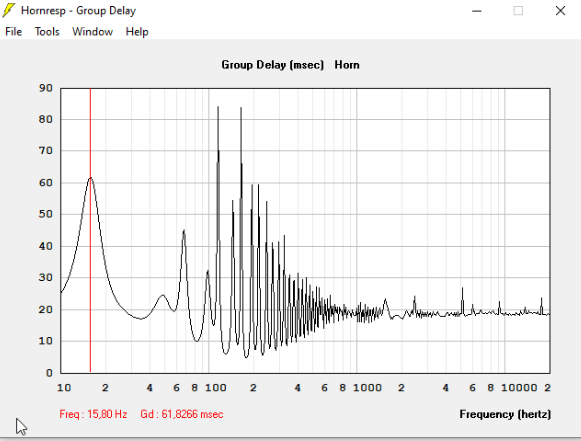Screen dimensions: 581x441
Task: Click the 'Horn' label in chart title
Action: pyautogui.click(x=347, y=65)
